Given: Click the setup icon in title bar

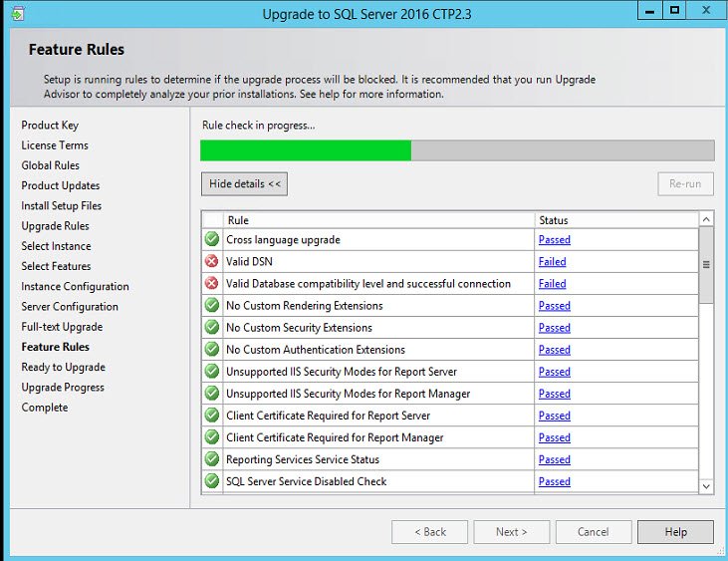Looking at the screenshot, I should click(17, 14).
